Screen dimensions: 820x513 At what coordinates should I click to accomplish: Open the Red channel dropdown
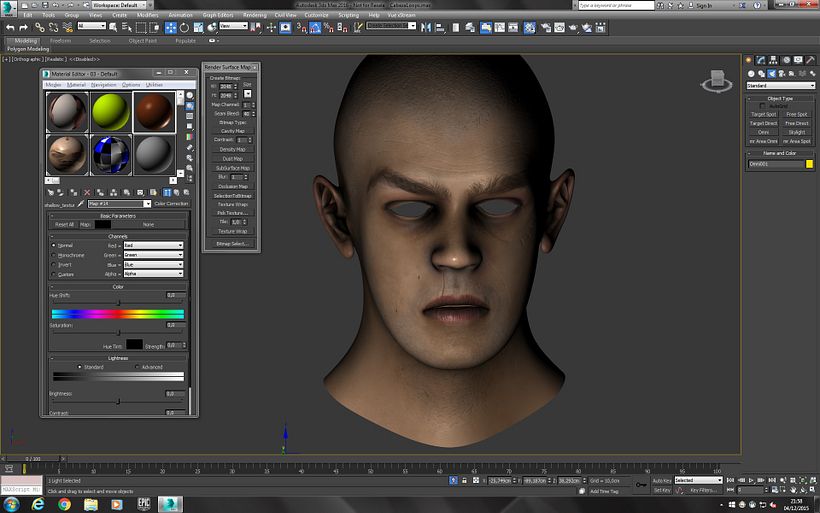[x=152, y=245]
